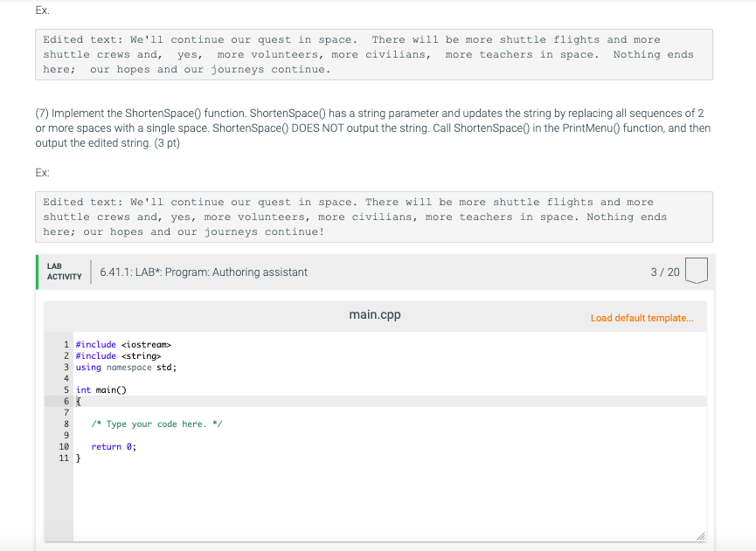
Task: Click the lab title 6.41.1 Authoring assistant
Action: click(204, 272)
